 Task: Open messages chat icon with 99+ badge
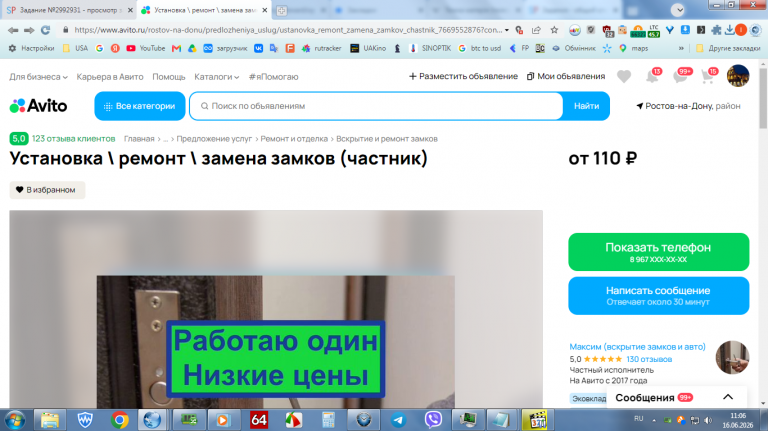coord(681,76)
